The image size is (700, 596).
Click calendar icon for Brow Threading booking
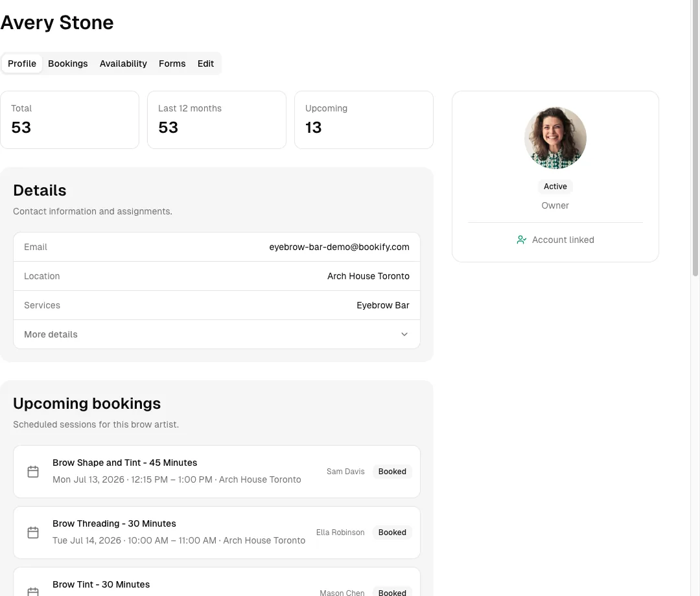[33, 533]
